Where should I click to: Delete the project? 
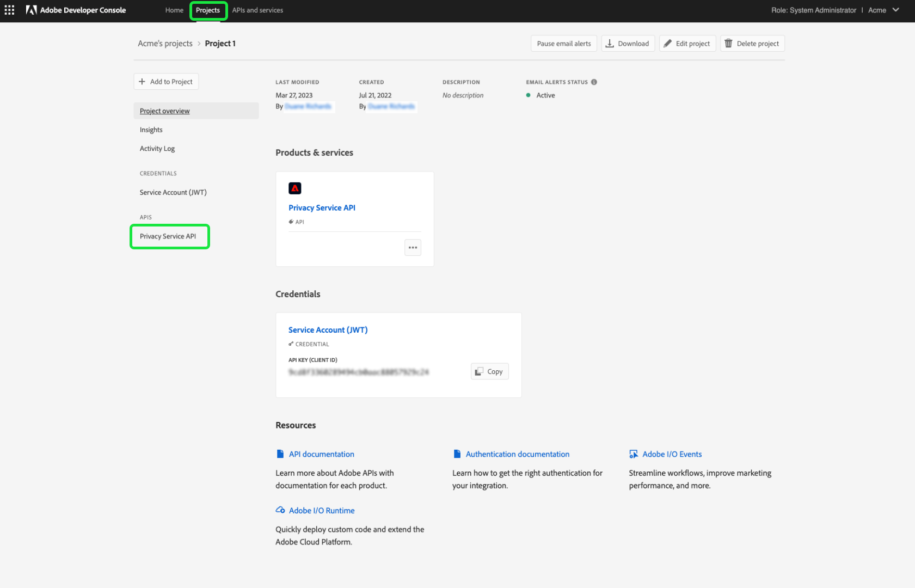[x=752, y=44]
